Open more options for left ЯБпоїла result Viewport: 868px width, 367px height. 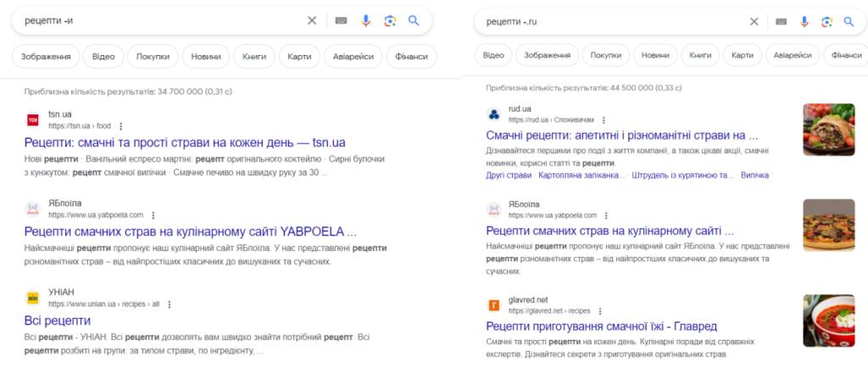[x=153, y=214]
